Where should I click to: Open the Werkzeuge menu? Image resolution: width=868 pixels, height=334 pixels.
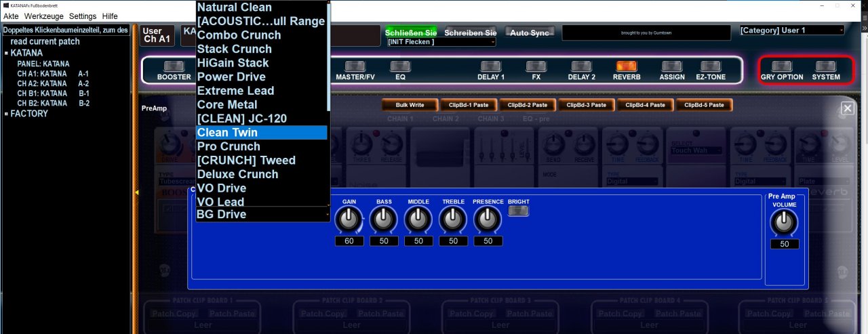click(44, 16)
